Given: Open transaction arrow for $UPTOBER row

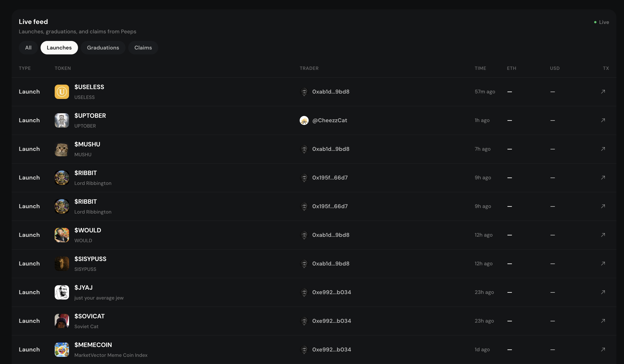Looking at the screenshot, I should click(603, 120).
